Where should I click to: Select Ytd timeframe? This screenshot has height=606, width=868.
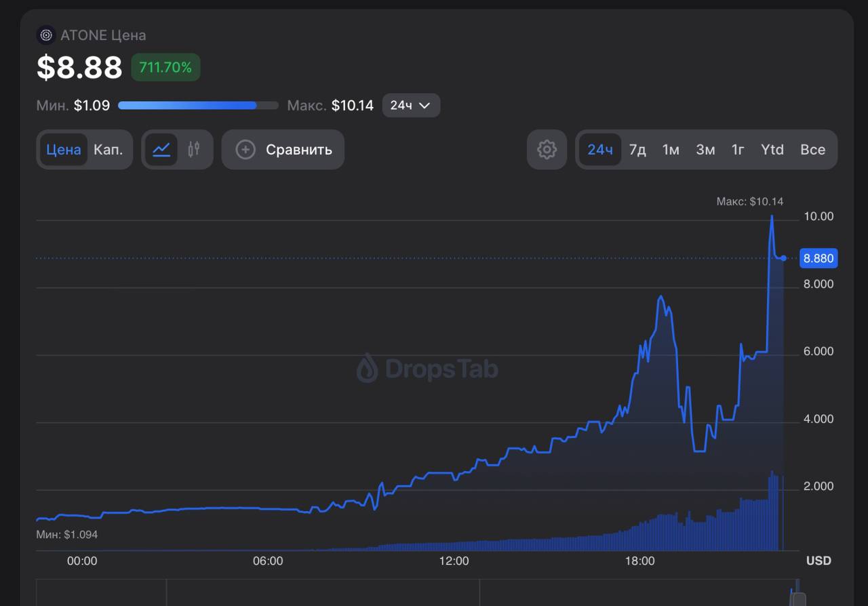pos(772,150)
